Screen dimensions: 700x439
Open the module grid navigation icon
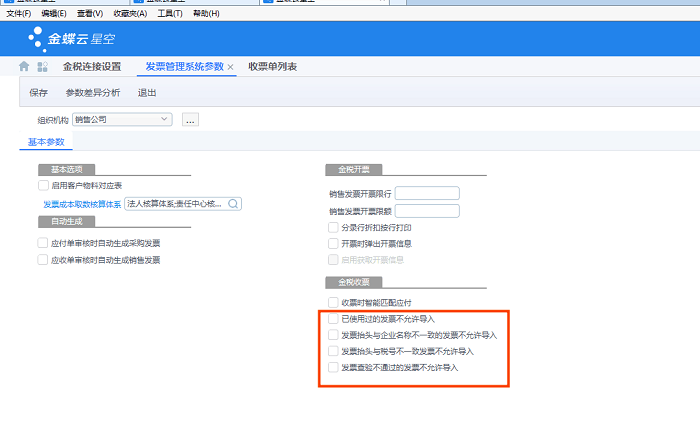[x=42, y=67]
